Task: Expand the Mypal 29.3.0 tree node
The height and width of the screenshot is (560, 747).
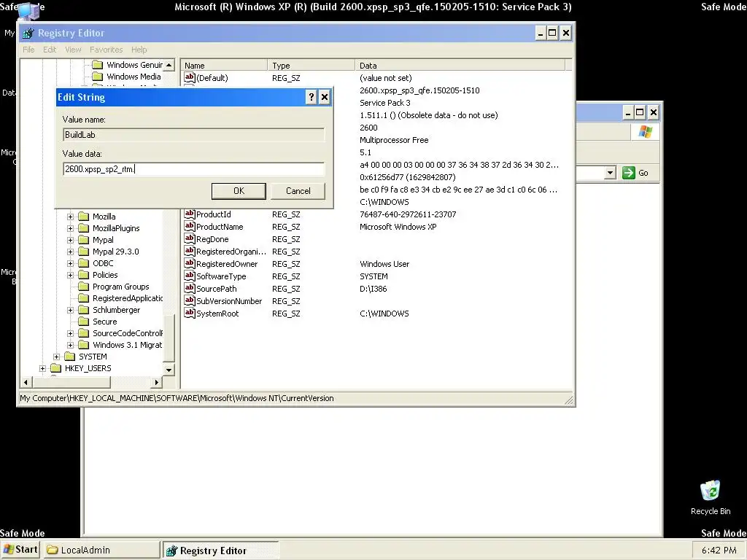Action: click(71, 252)
